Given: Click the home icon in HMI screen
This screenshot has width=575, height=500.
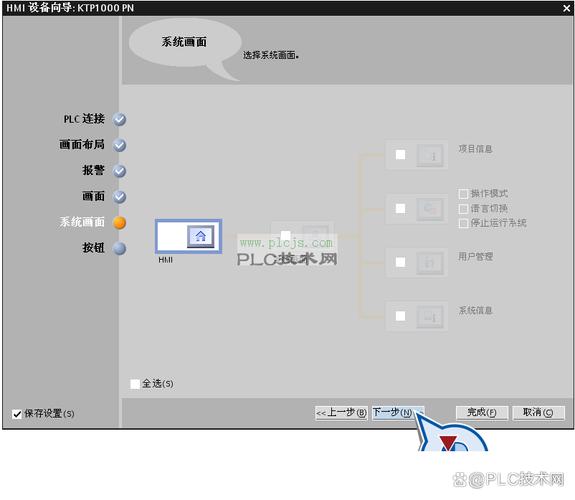Looking at the screenshot, I should (x=201, y=236).
